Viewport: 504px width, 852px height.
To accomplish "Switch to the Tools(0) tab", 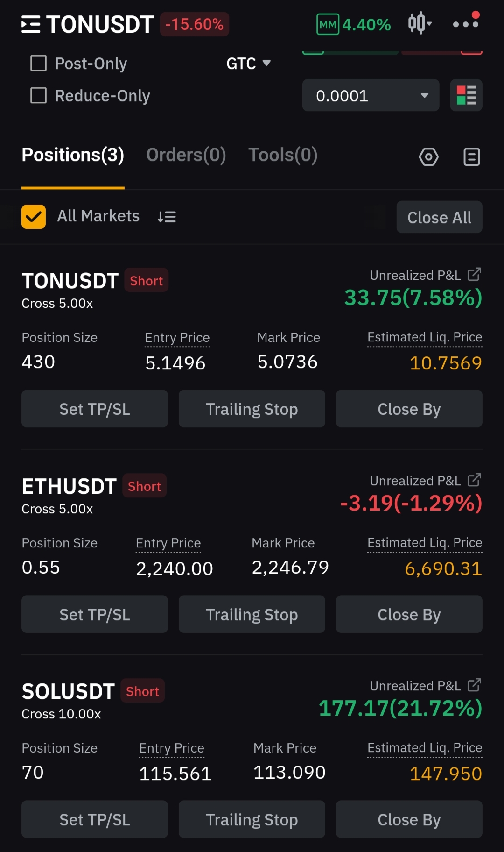I will click(x=283, y=155).
